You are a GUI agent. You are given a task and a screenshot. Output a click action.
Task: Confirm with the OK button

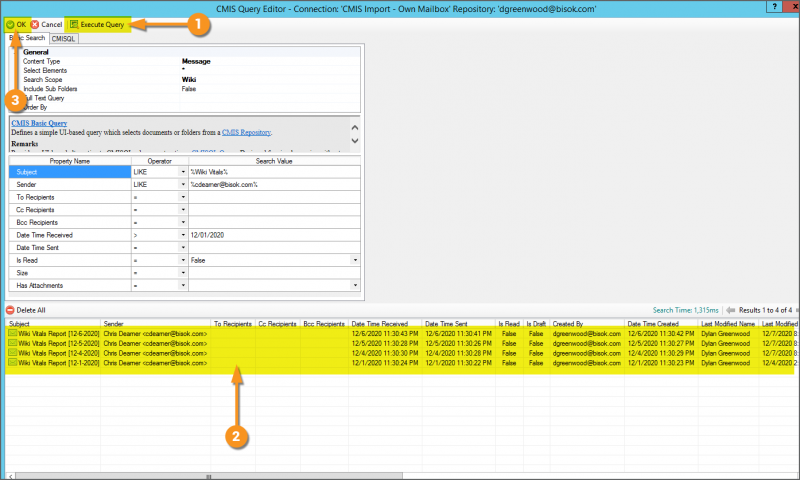pyautogui.click(x=16, y=24)
